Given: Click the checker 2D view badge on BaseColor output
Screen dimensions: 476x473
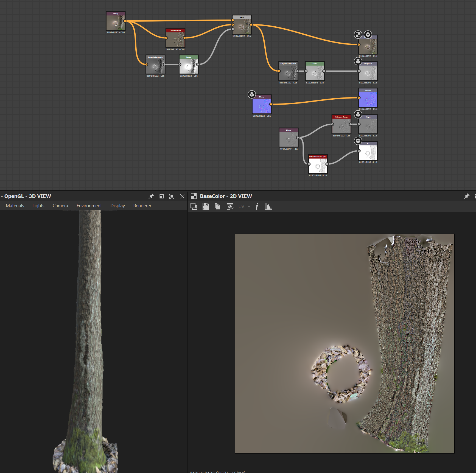Looking at the screenshot, I should (358, 35).
